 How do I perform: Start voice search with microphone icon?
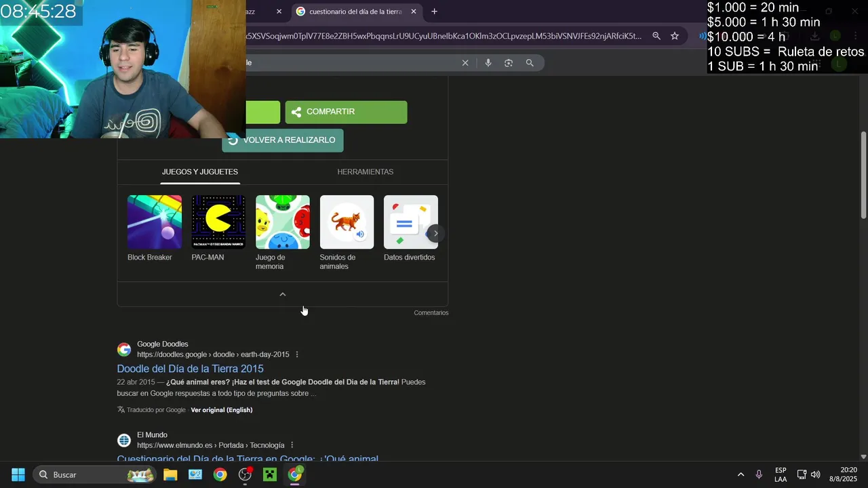(x=488, y=63)
